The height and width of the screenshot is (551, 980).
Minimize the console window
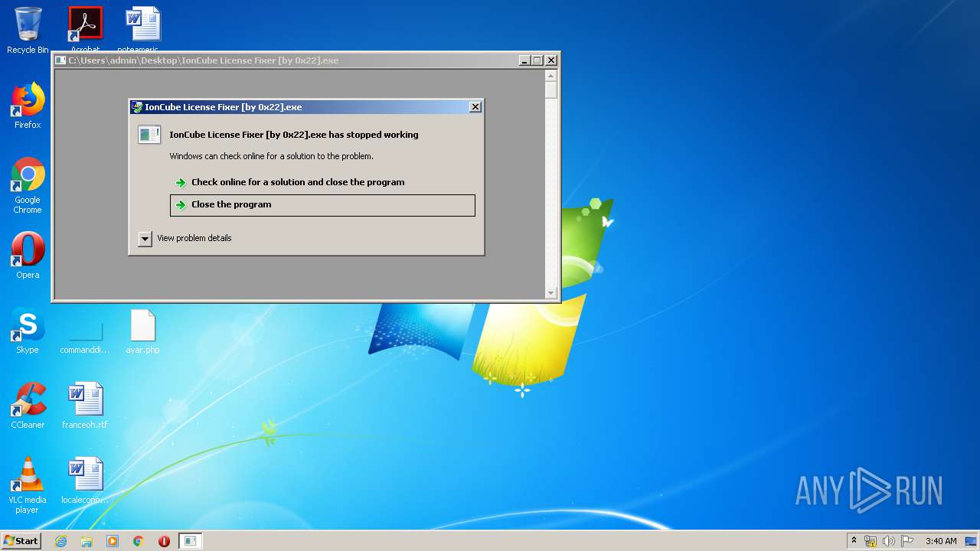524,60
